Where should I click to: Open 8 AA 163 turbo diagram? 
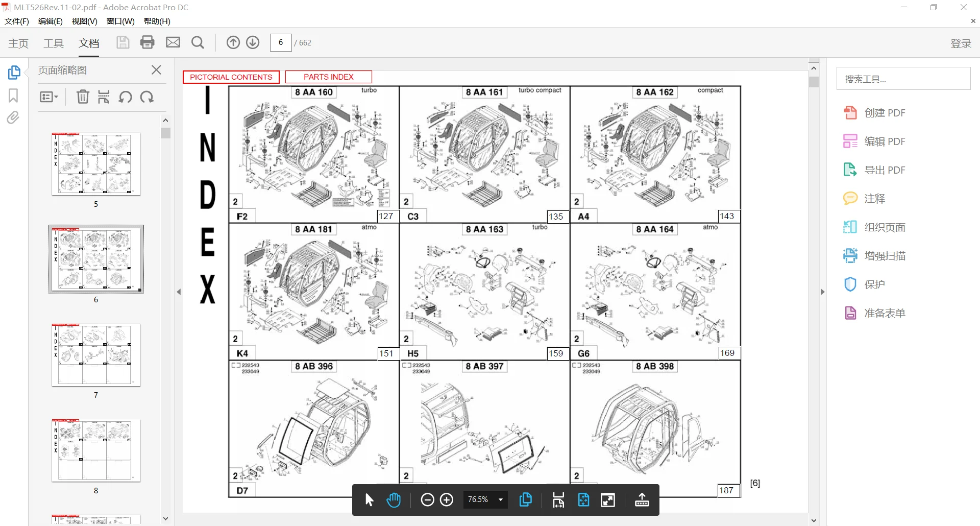point(484,292)
